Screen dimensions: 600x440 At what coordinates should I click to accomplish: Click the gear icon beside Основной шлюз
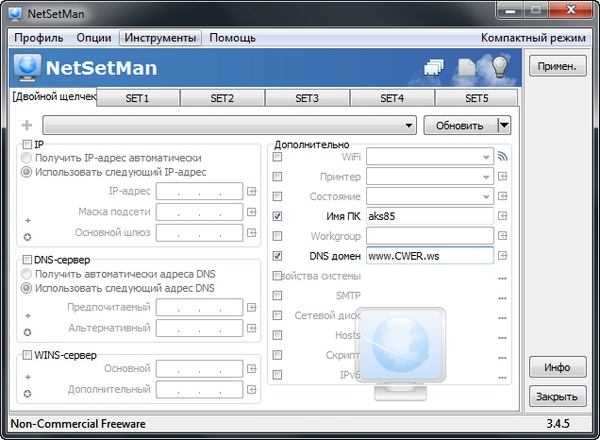tap(28, 234)
